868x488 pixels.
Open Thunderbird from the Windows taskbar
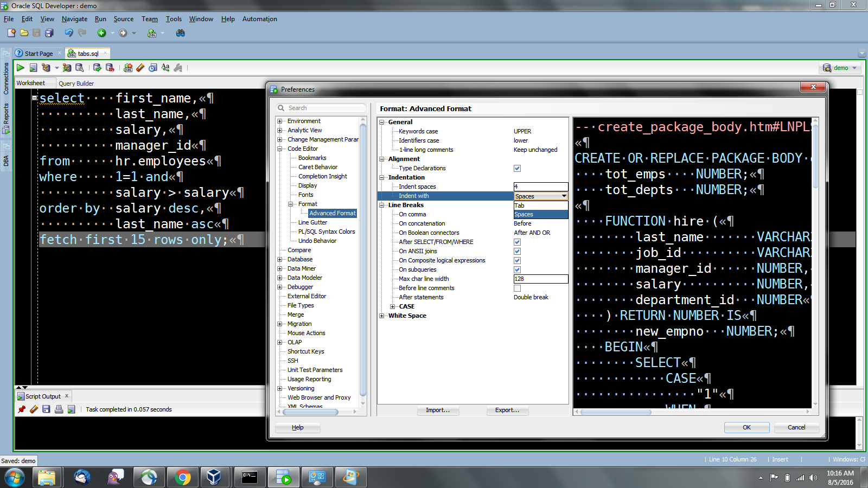(82, 477)
